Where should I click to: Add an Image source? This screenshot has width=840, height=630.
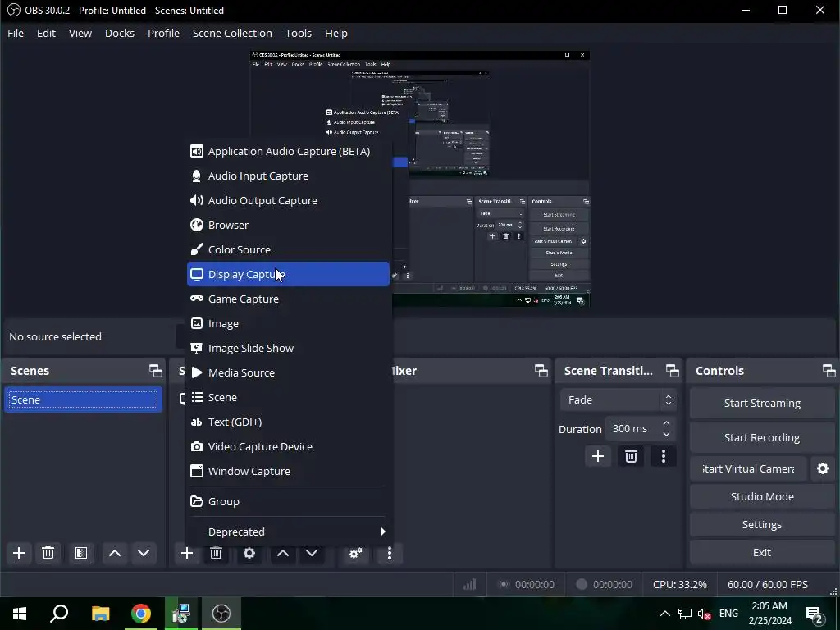[288, 323]
